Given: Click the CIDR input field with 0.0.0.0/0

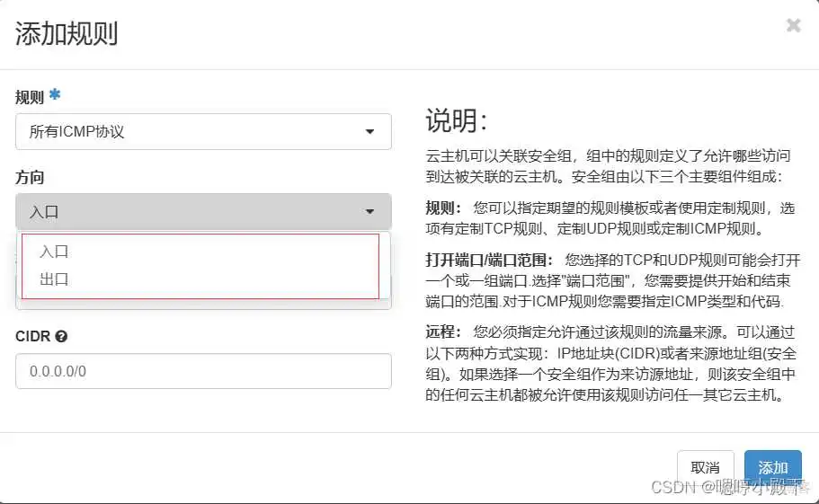Looking at the screenshot, I should [203, 371].
